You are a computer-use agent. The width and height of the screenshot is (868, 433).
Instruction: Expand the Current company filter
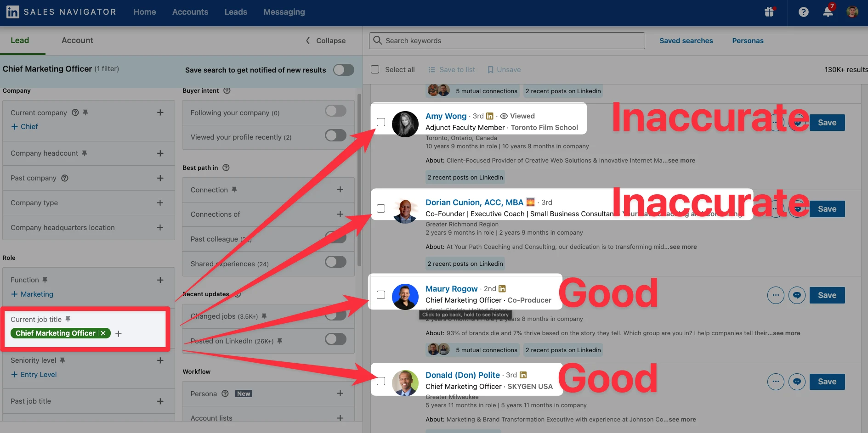(160, 112)
